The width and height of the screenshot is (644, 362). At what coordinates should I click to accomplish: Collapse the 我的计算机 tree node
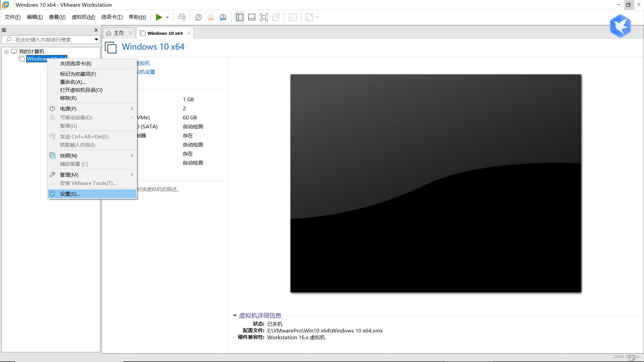(6, 52)
